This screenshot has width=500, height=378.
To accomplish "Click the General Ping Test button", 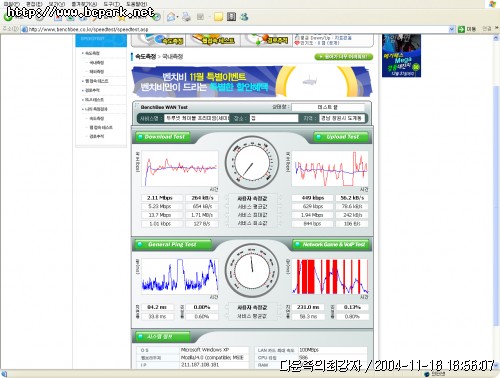I will (173, 245).
